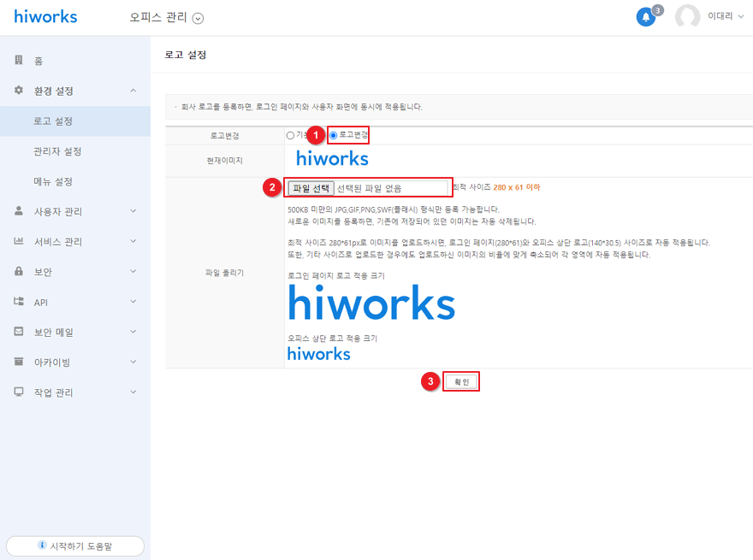
Task: Click the 파일 올리기 row label
Action: point(225,273)
